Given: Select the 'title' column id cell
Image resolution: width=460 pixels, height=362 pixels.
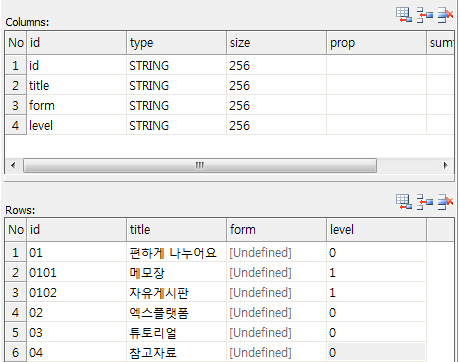Looking at the screenshot, I should pos(76,85).
